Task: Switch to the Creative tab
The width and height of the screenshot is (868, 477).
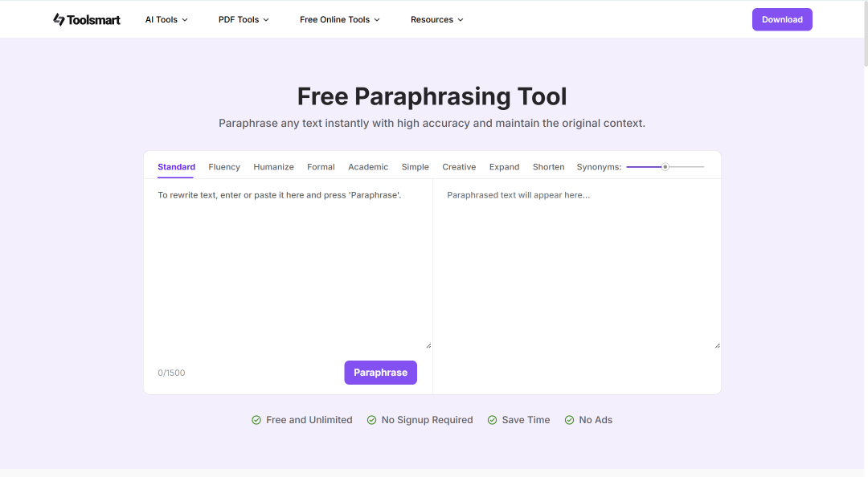Action: click(x=459, y=167)
